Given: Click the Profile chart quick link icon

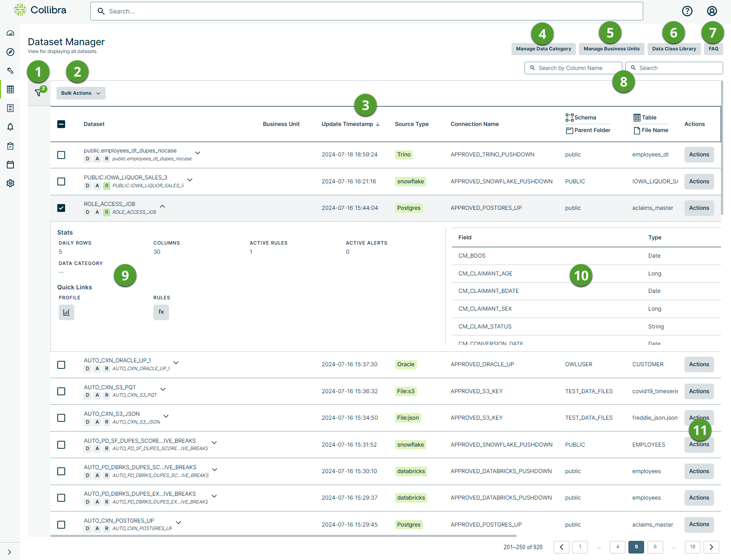Looking at the screenshot, I should tap(66, 312).
